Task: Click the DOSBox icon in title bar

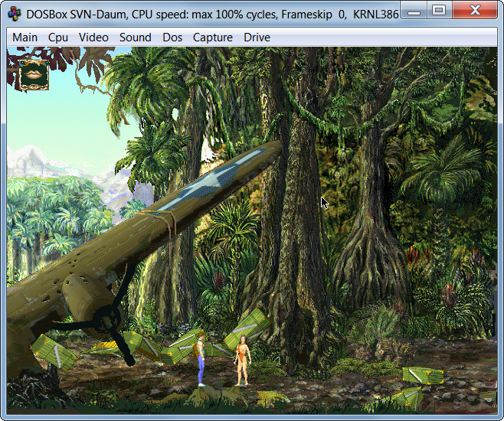Action: pos(14,12)
